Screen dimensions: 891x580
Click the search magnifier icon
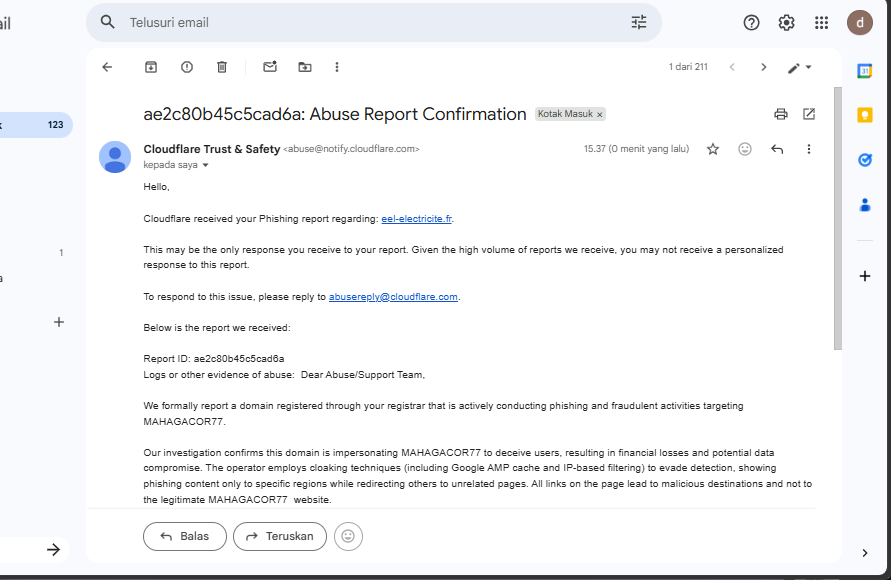(x=107, y=22)
